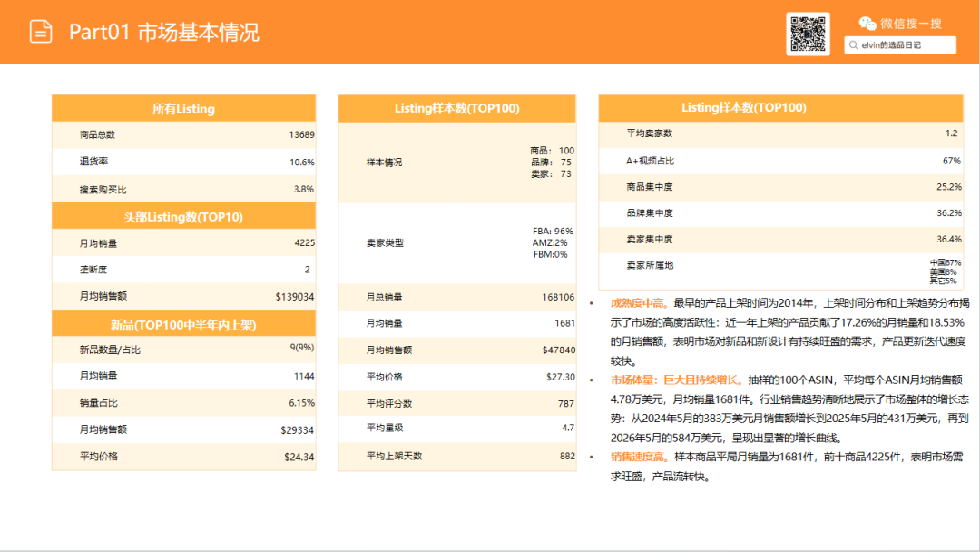Click the '搜索购买比' row label
980x552 pixels.
coord(103,190)
